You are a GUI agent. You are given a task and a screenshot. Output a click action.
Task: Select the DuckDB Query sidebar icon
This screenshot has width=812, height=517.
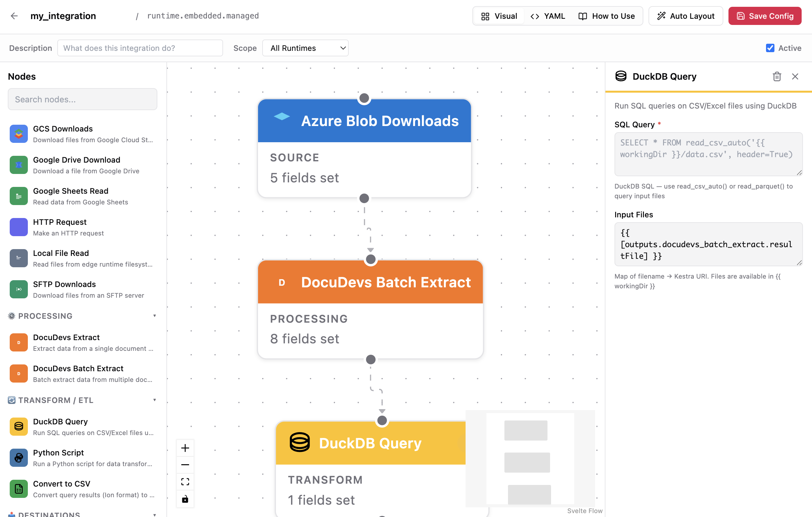click(18, 427)
